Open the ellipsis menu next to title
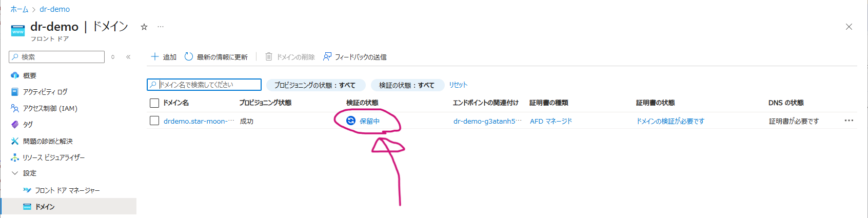 tap(161, 27)
